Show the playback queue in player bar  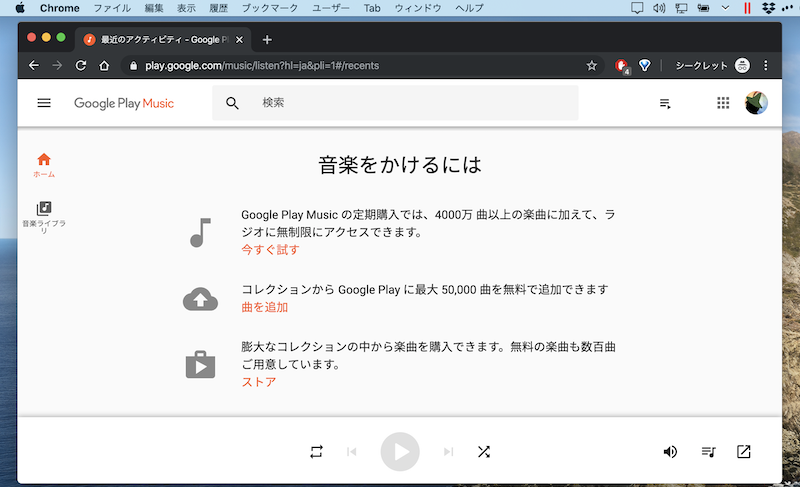click(x=708, y=452)
